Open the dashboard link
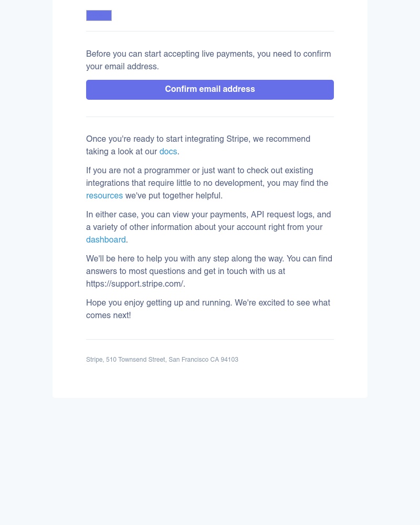Screen dimensions: 420x525 (x=106, y=240)
